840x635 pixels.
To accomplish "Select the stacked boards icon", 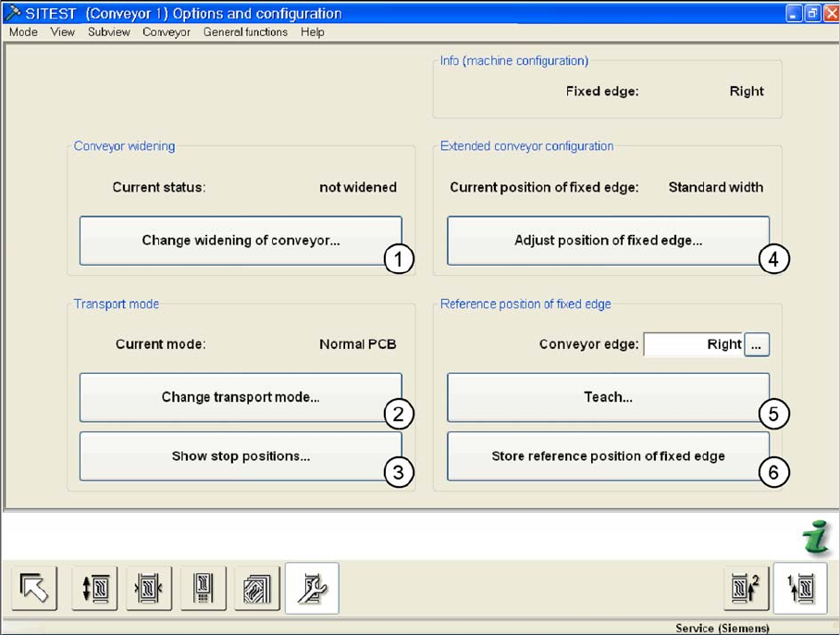I will tap(257, 588).
